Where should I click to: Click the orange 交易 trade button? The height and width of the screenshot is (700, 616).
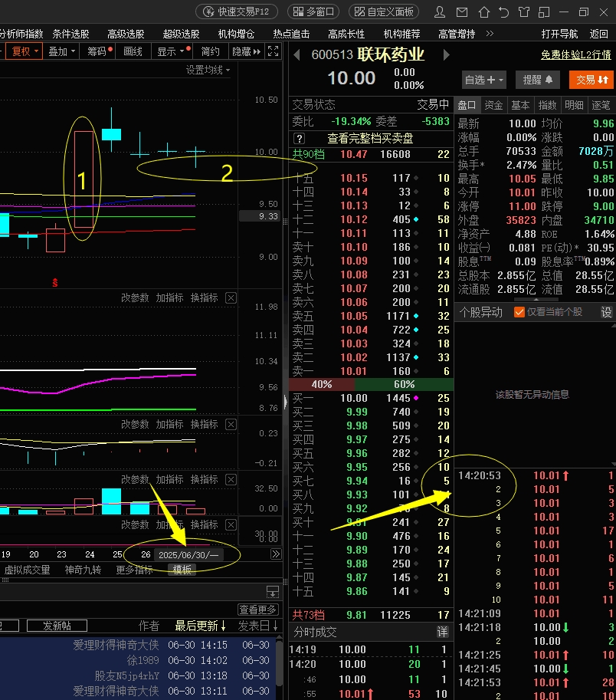[591, 80]
